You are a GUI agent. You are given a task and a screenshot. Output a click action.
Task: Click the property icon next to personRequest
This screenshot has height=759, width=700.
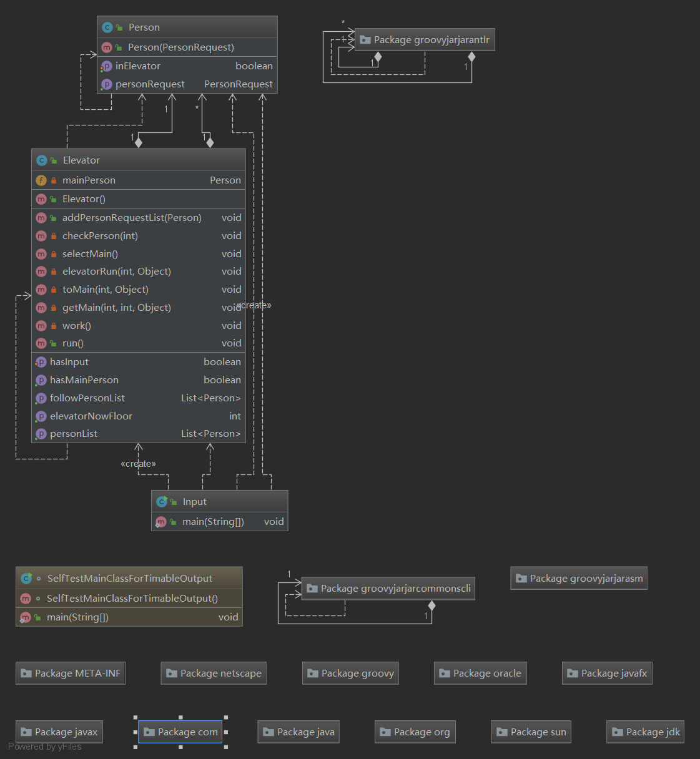click(x=107, y=84)
